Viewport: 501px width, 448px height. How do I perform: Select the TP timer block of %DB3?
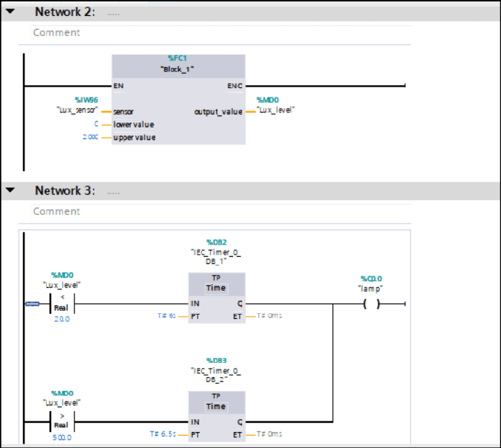point(217,416)
